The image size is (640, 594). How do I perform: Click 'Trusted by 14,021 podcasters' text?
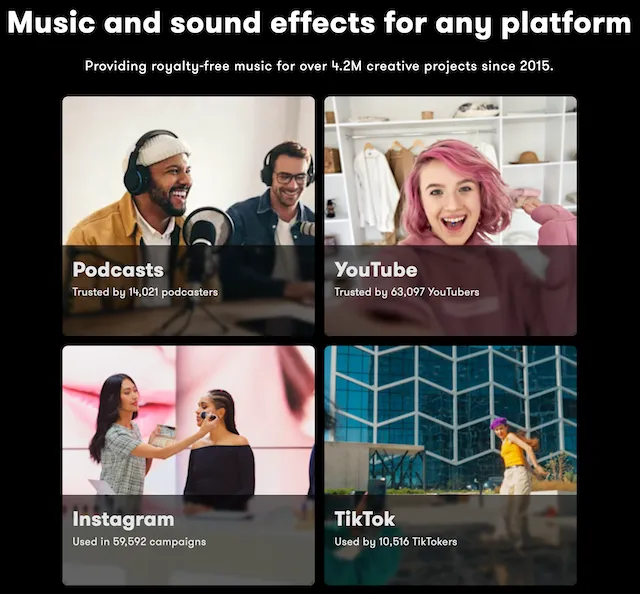(x=145, y=292)
